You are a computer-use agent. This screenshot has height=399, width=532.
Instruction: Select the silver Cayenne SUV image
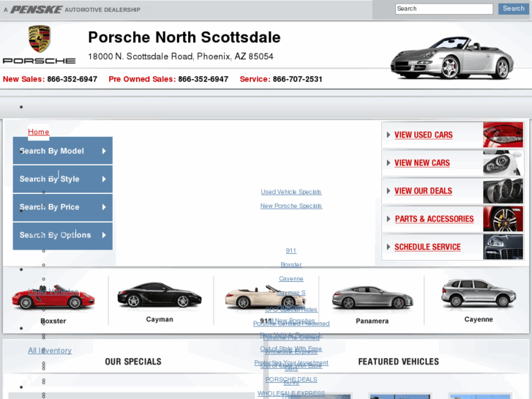479,293
